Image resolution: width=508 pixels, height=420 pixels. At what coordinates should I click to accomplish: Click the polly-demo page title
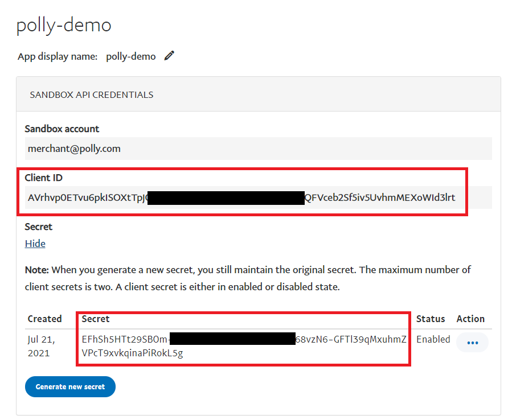pos(64,25)
